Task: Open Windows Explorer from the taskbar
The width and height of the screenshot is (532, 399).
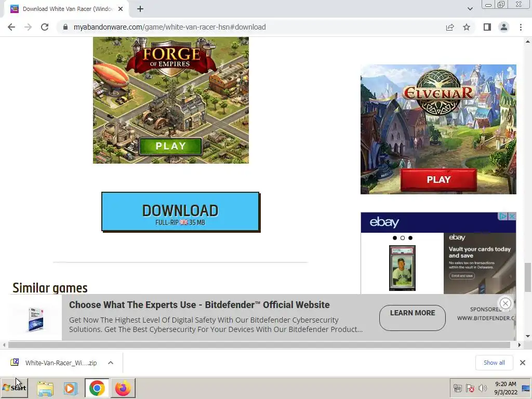Action: pos(45,388)
